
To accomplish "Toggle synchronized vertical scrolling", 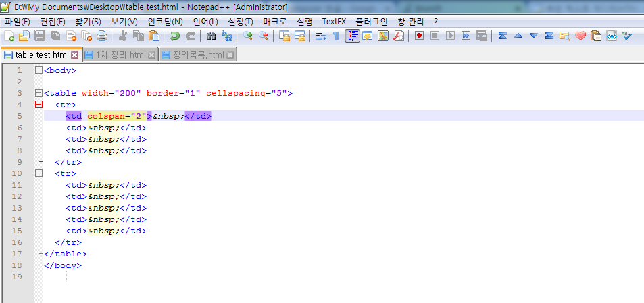I will (284, 36).
